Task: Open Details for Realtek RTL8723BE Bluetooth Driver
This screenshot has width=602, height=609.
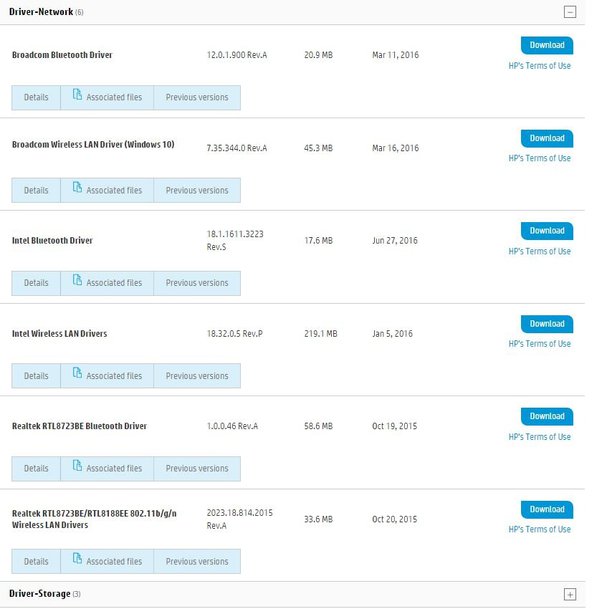Action: pyautogui.click(x=36, y=469)
